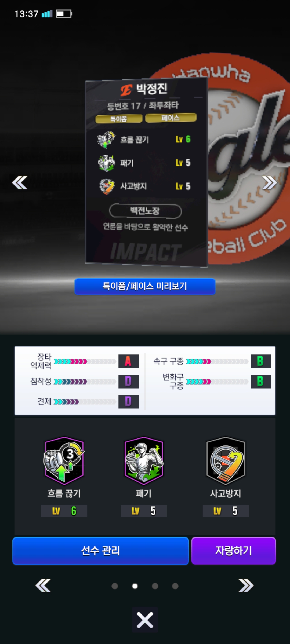Tap the 흐름 끊기 skill badge icon
This screenshot has width=290, height=644.
point(64,460)
